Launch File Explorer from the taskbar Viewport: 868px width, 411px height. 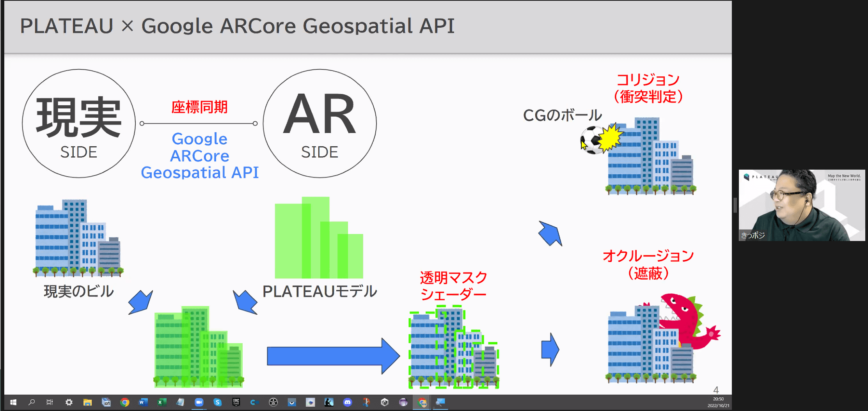point(87,402)
